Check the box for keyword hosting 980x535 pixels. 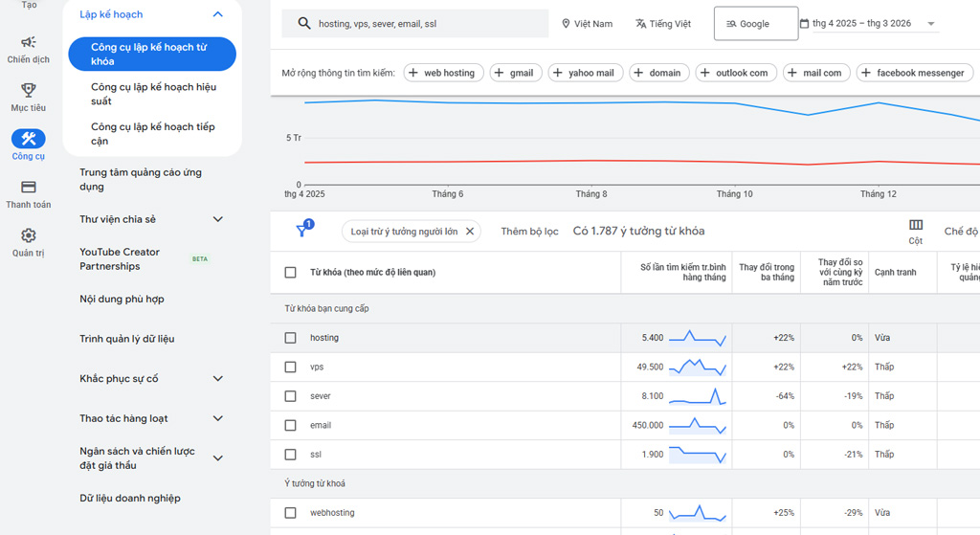coord(290,338)
